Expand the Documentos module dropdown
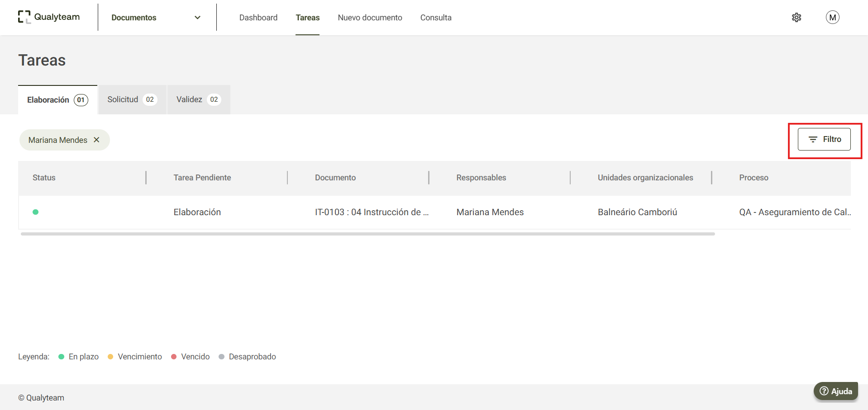This screenshot has height=410, width=868. [156, 18]
